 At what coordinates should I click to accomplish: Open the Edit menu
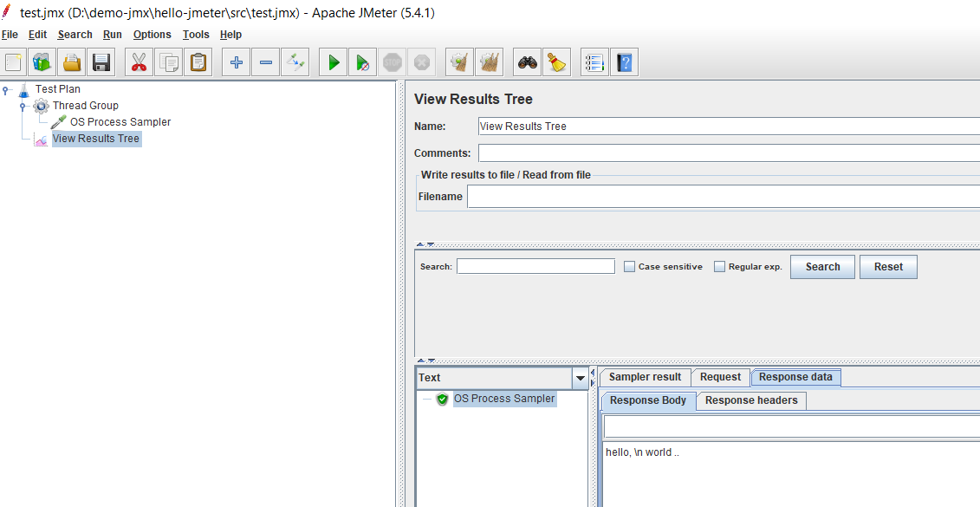pos(37,35)
